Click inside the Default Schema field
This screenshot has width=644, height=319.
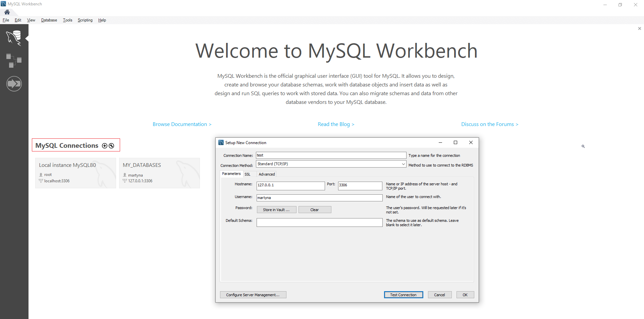[x=319, y=222]
